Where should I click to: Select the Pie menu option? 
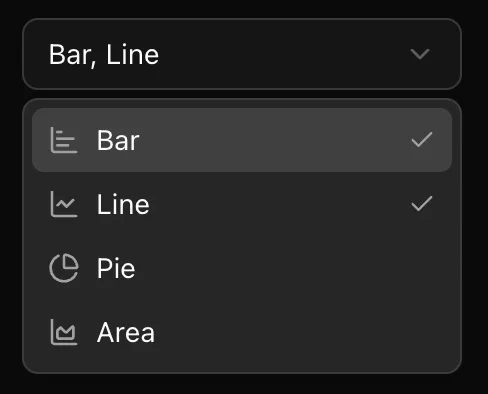point(242,268)
